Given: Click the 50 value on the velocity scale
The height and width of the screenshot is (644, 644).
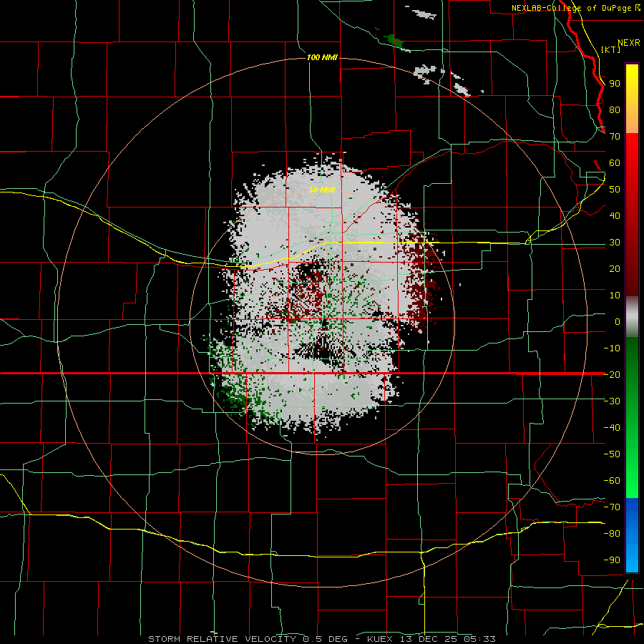Looking at the screenshot, I should [x=615, y=190].
